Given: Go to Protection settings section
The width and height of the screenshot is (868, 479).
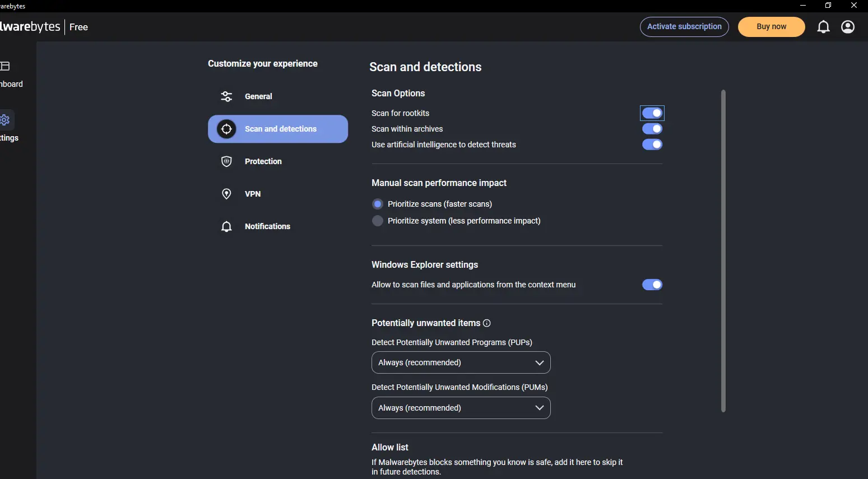Looking at the screenshot, I should coord(278,161).
